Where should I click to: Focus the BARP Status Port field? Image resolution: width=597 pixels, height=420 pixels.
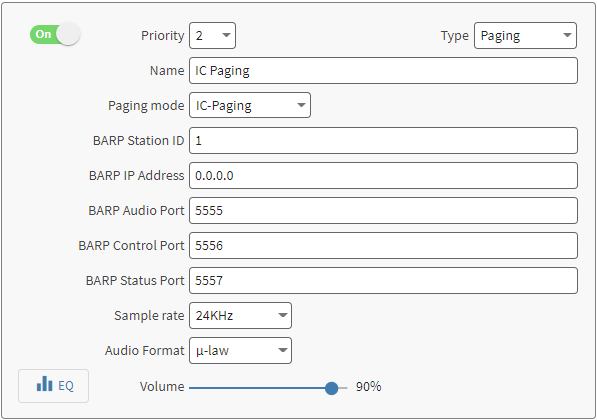(x=383, y=280)
